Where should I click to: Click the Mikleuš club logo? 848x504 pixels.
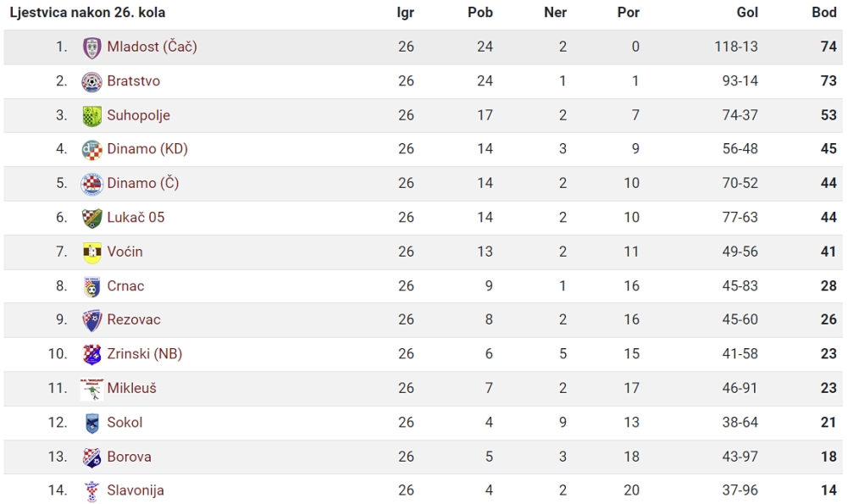point(92,389)
